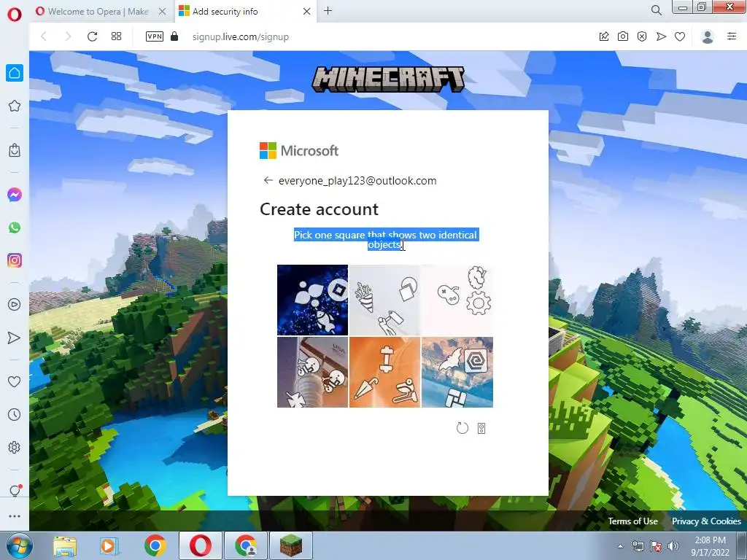747x560 pixels.
Task: Open File Explorer from taskbar
Action: (65, 545)
